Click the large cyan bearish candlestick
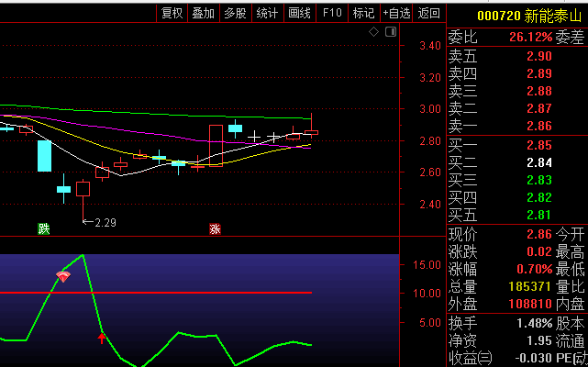 [x=44, y=156]
